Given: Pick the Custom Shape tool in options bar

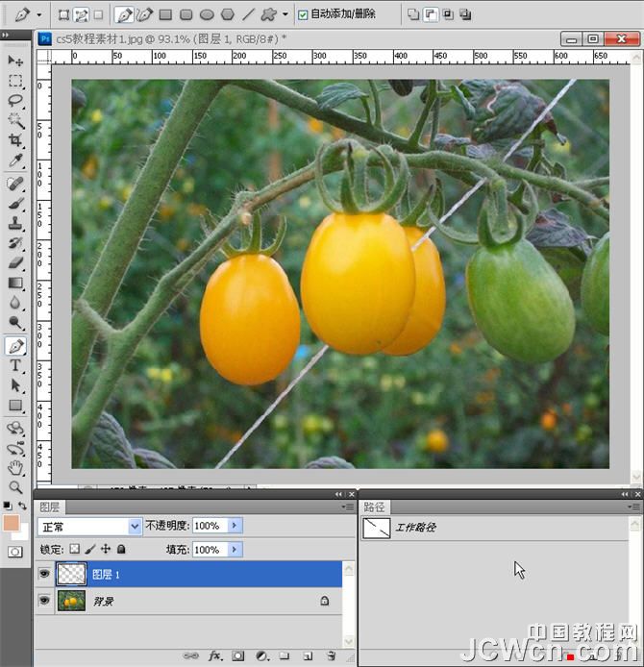Looking at the screenshot, I should click(x=269, y=15).
